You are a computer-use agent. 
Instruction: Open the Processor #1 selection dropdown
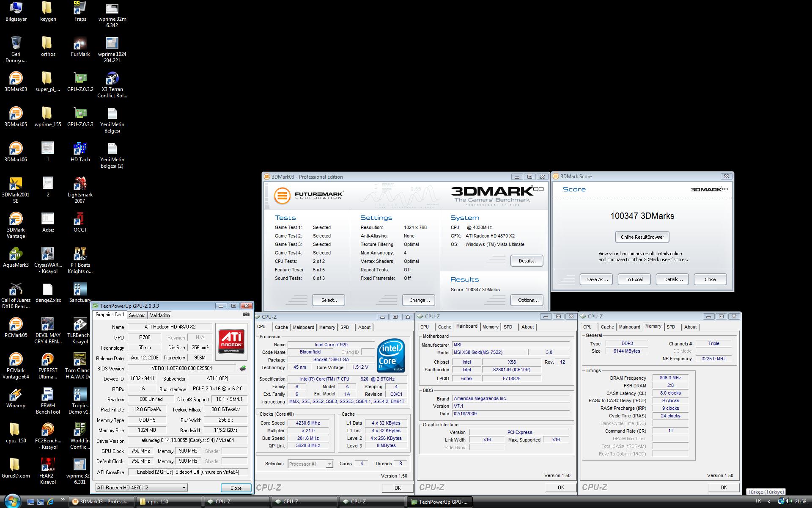tap(310, 464)
